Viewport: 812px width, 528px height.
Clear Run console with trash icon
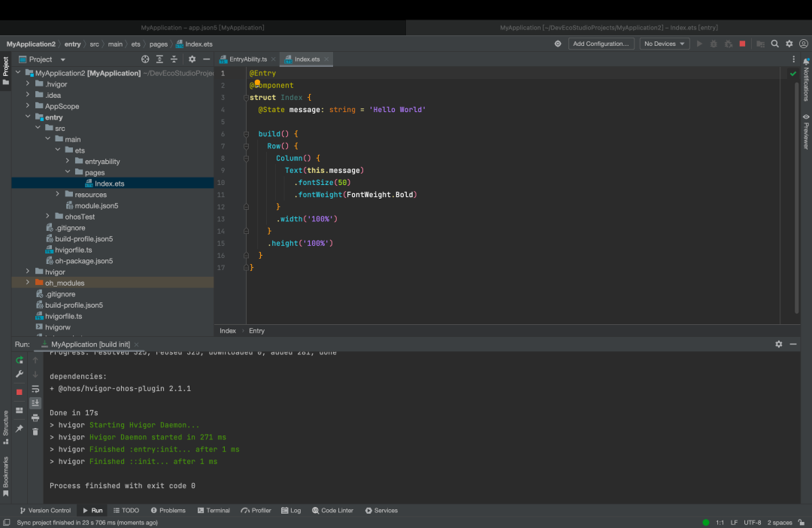(x=35, y=432)
